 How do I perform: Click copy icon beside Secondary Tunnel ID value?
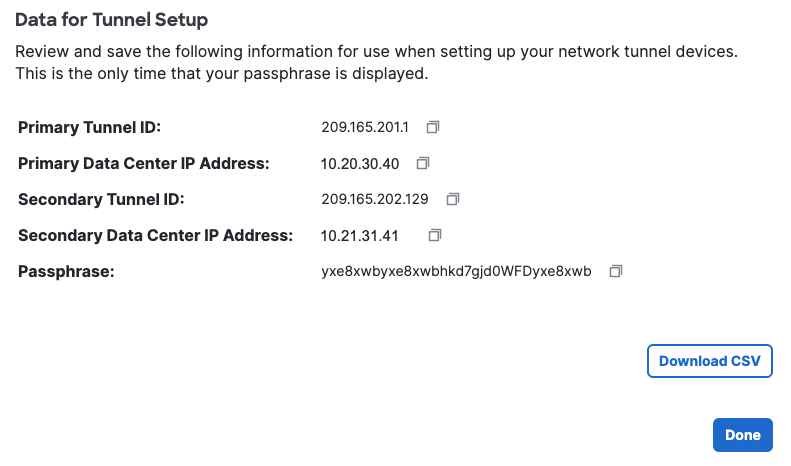(453, 199)
